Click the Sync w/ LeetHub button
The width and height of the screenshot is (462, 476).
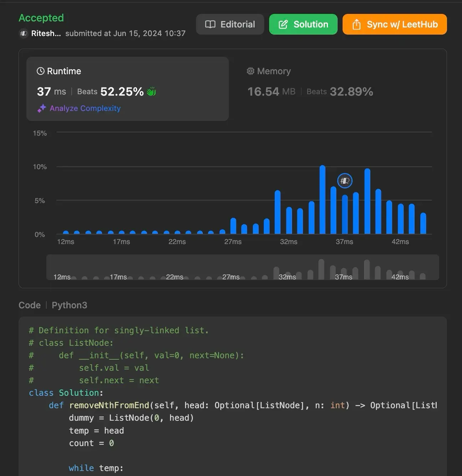point(394,24)
